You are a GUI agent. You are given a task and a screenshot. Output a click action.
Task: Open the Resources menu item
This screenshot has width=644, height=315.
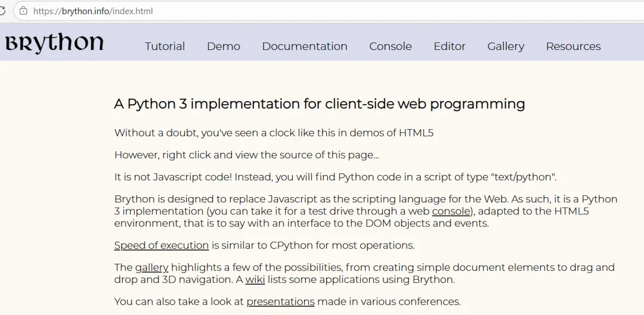pos(573,46)
